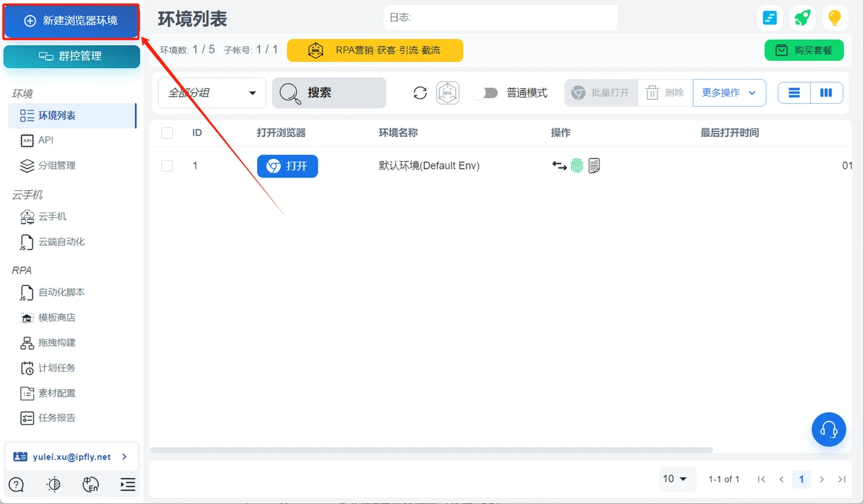Check the select-all checkbox in the table header
Screen dimensions: 864x504
coord(167,133)
